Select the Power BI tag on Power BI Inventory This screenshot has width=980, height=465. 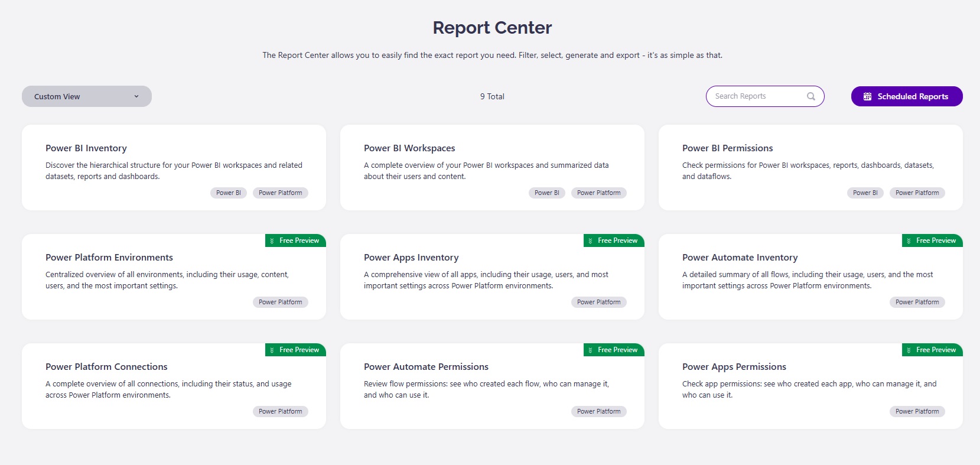(x=229, y=193)
